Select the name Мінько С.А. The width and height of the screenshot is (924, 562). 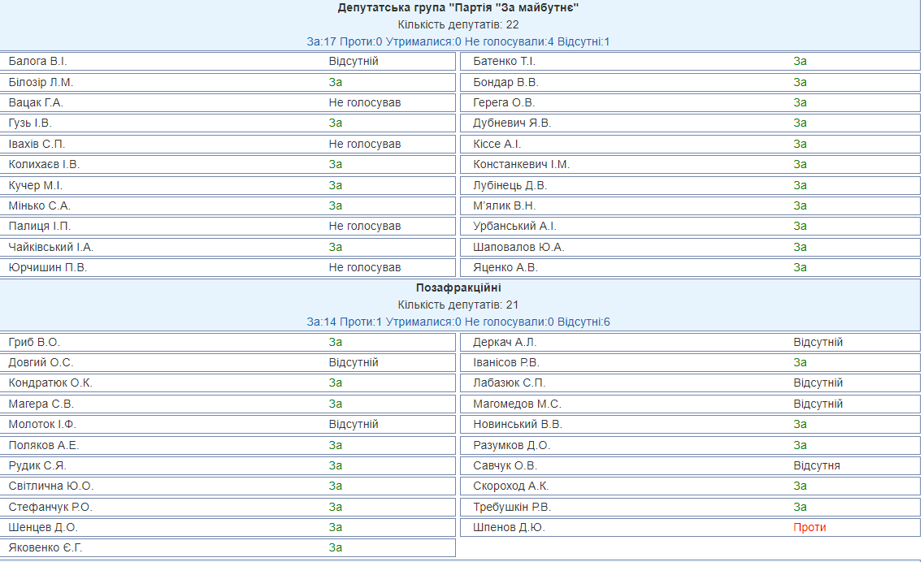point(40,205)
